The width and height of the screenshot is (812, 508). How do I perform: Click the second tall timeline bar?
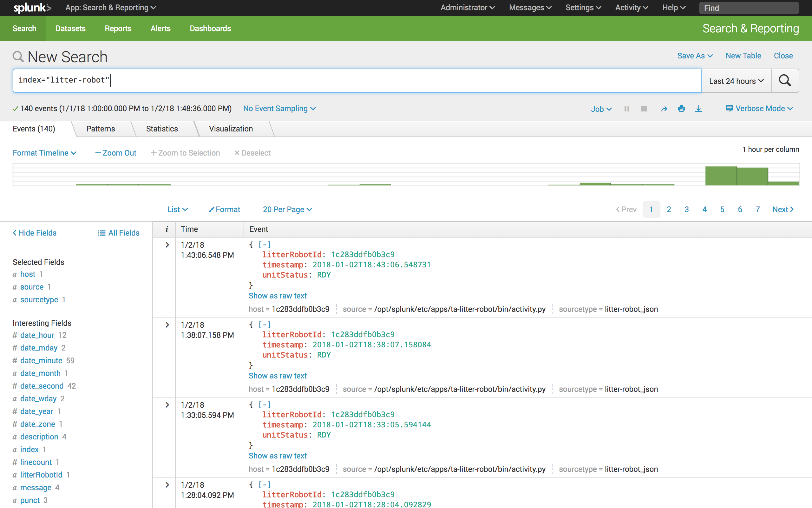tap(752, 177)
